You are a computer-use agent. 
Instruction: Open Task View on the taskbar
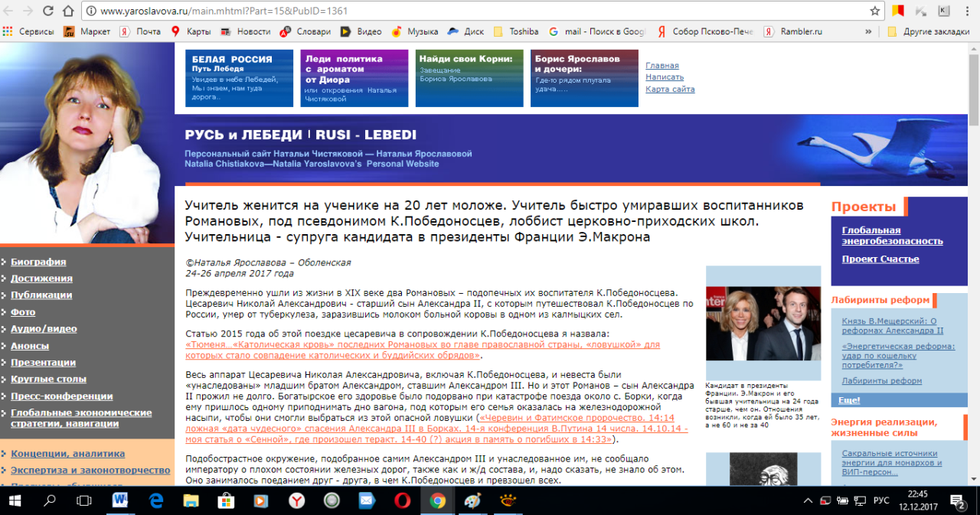click(x=85, y=500)
